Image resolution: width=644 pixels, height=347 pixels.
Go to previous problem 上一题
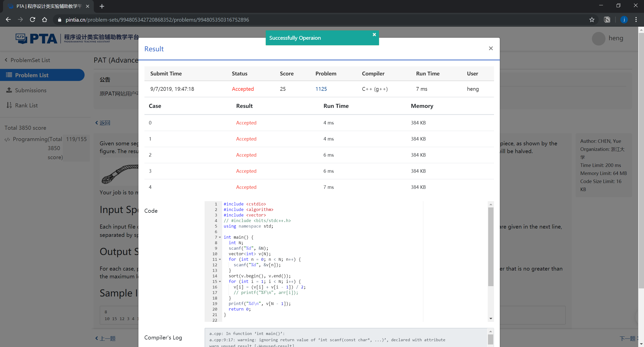105,338
